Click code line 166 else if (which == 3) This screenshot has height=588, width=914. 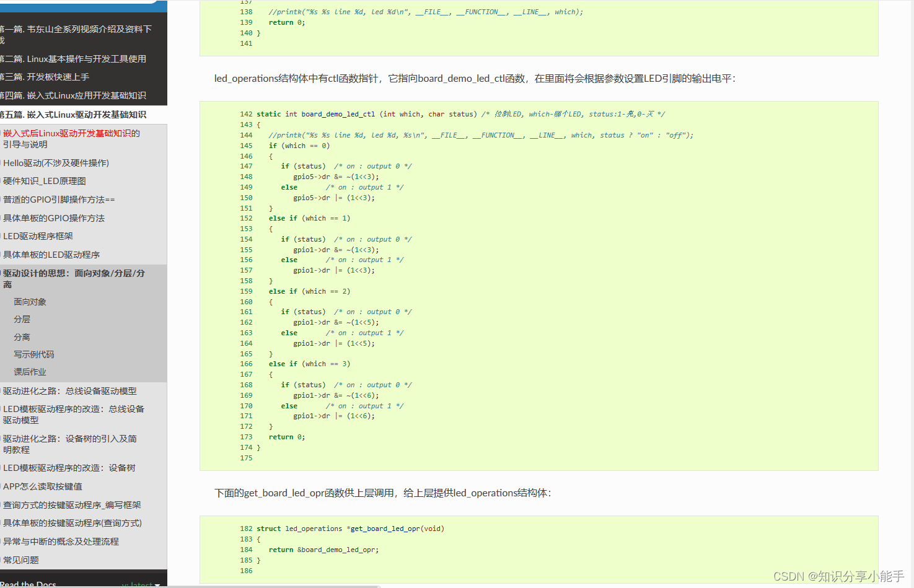[x=309, y=364]
